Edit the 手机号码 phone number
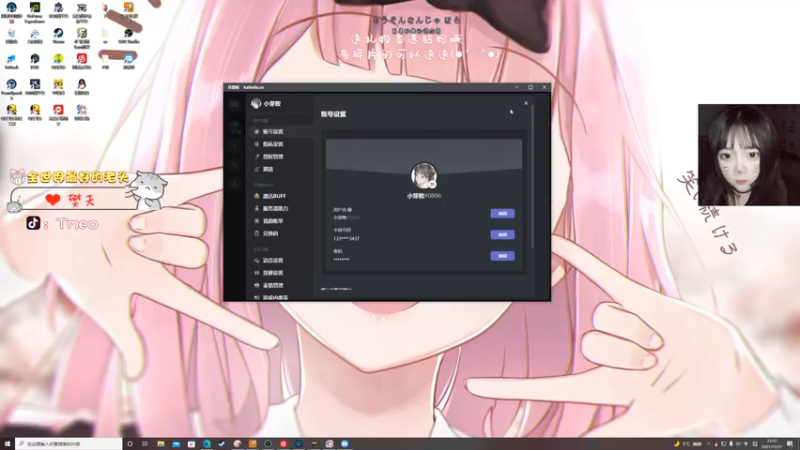Viewport: 800px width, 450px height. pyautogui.click(x=502, y=235)
